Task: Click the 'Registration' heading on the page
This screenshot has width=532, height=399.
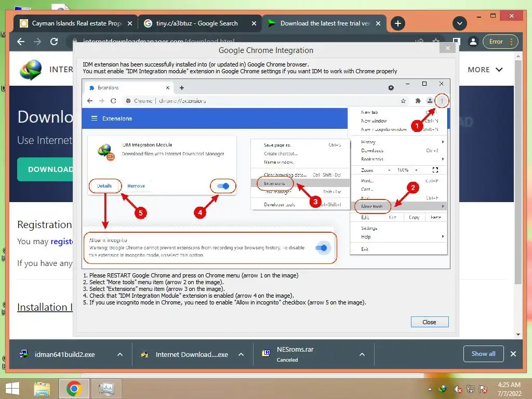Action: (x=45, y=224)
